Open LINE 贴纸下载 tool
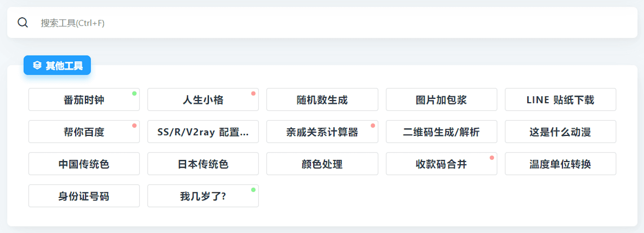Image resolution: width=644 pixels, height=233 pixels. 560,99
